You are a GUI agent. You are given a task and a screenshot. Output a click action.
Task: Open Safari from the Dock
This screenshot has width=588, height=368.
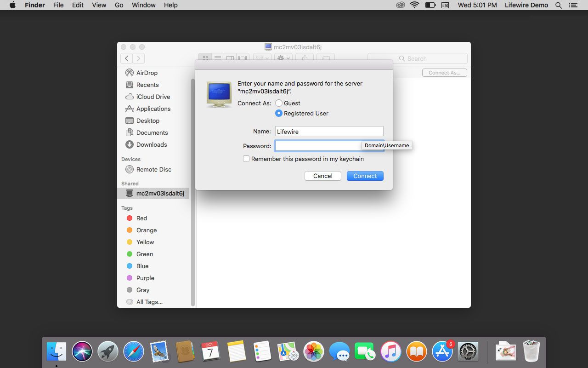tap(133, 352)
